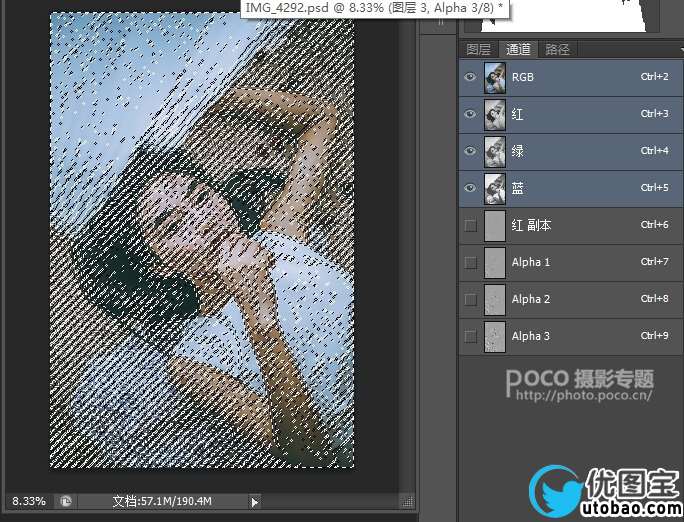
Task: Show the 红 副本 channel
Action: (x=471, y=225)
